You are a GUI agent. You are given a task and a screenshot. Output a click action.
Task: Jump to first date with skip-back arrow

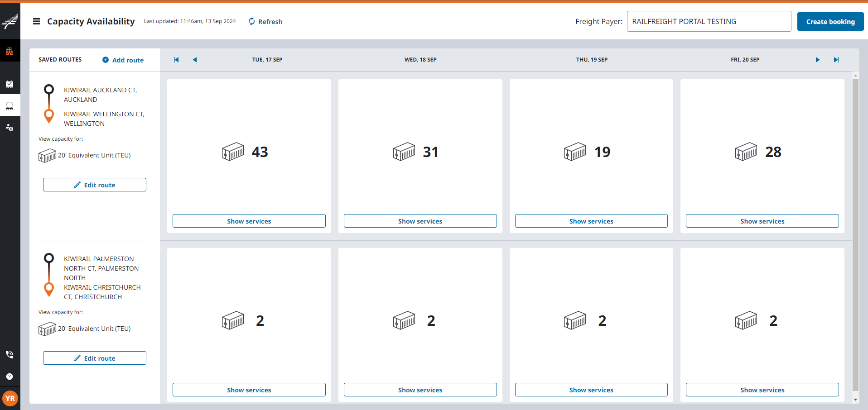click(176, 60)
